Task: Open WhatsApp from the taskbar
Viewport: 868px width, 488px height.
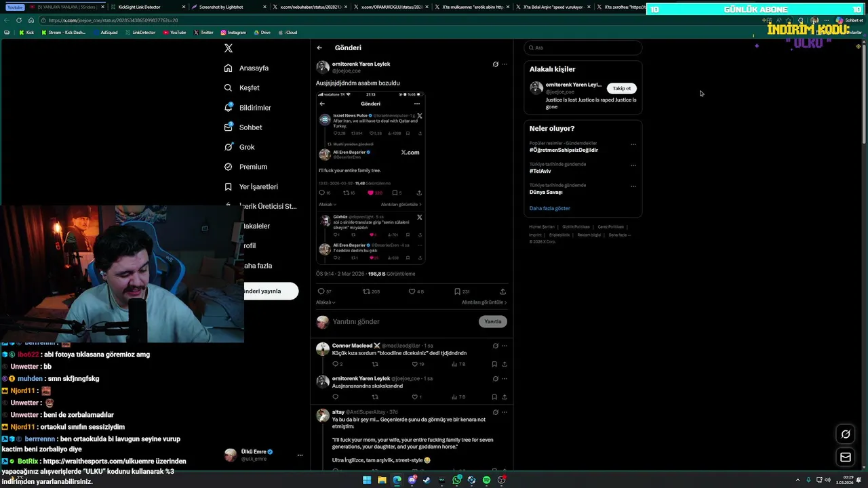Action: [x=457, y=480]
